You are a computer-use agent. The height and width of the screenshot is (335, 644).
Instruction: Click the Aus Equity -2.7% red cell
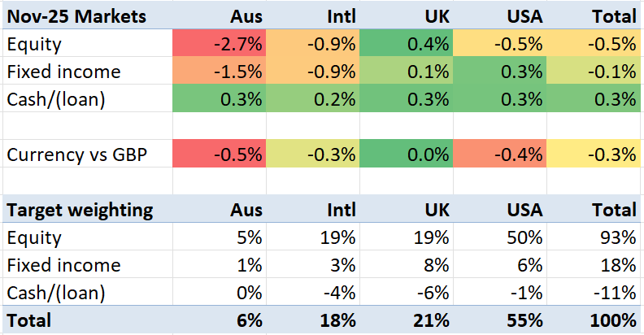220,44
